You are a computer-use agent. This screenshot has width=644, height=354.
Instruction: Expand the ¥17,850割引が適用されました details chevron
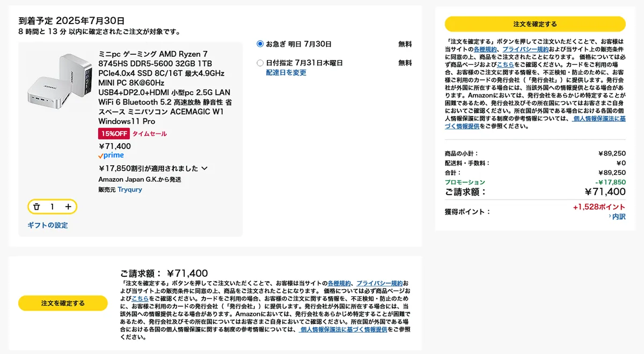pos(204,168)
